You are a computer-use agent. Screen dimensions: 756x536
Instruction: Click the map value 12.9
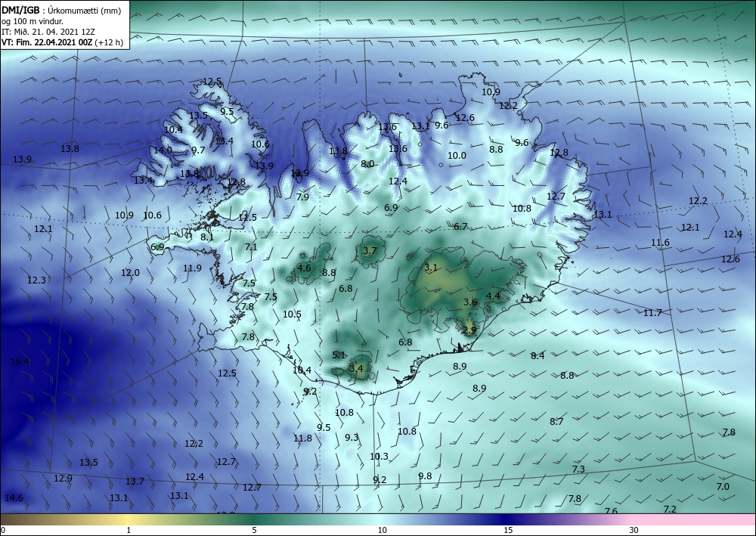point(63,479)
